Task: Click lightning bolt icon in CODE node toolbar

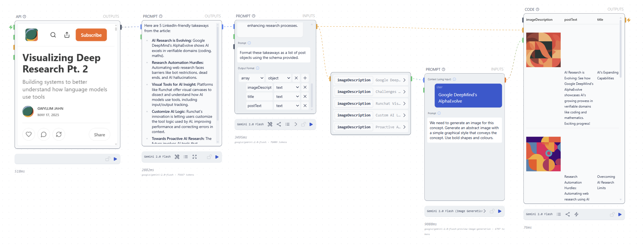Action: click(x=576, y=214)
